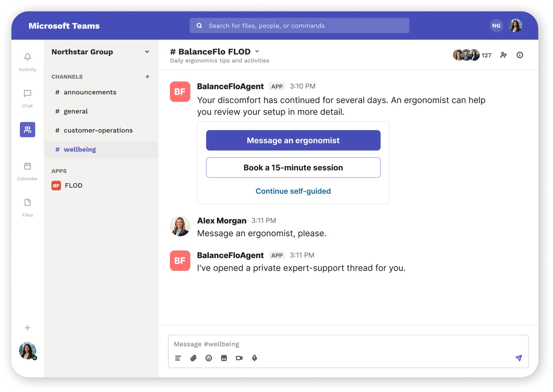Click the Continue self-guided link
Screen dimensions: 553x392
pyautogui.click(x=293, y=191)
